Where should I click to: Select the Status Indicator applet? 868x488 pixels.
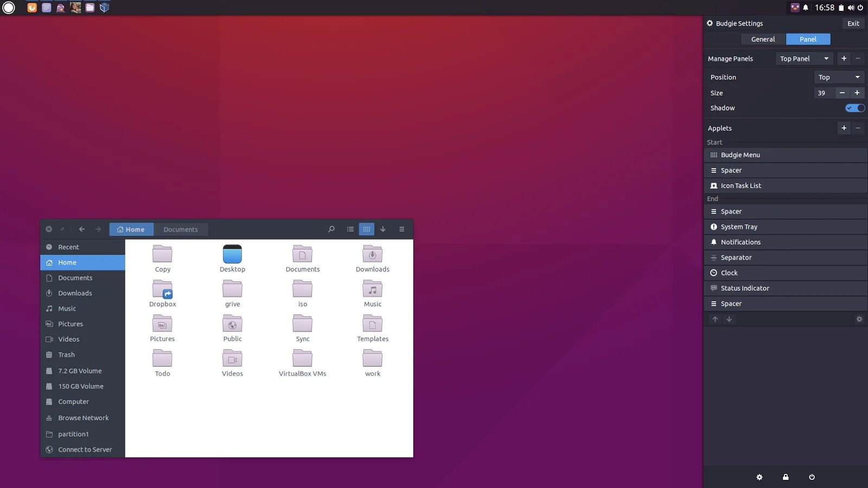click(x=786, y=288)
